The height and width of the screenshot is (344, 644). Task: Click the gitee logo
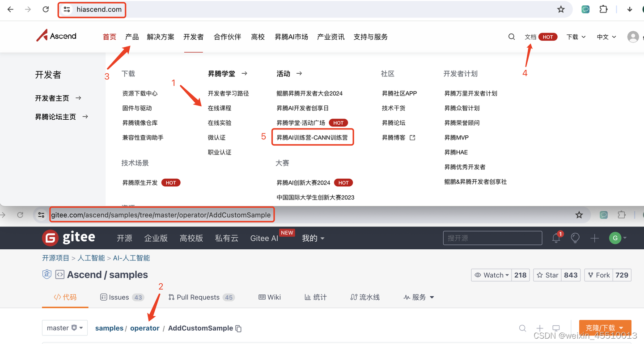(x=68, y=238)
